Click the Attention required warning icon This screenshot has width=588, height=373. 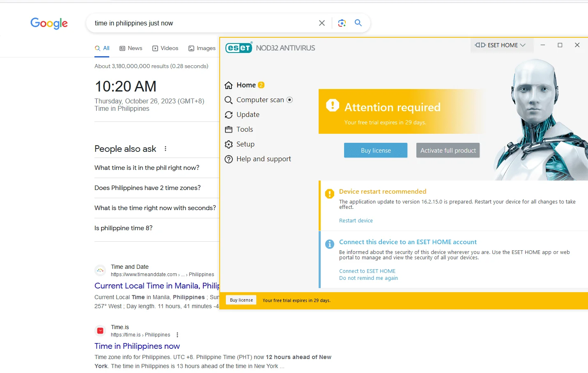(x=333, y=105)
